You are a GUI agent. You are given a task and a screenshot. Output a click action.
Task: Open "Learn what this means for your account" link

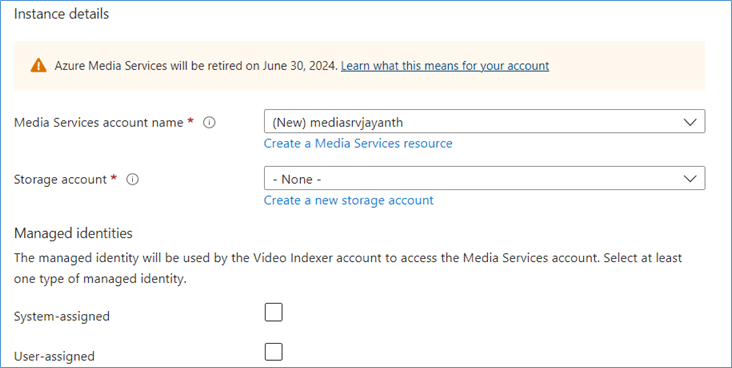[x=445, y=66]
